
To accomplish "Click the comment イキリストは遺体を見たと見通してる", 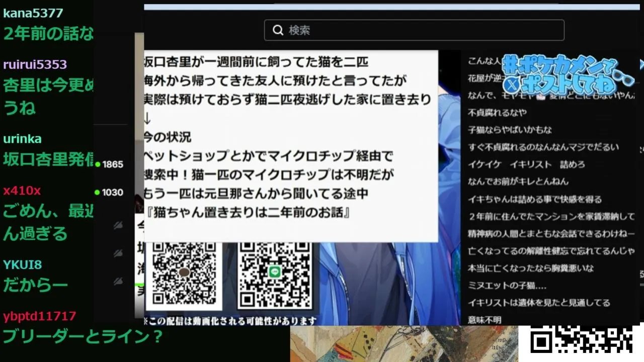I will pyautogui.click(x=539, y=303).
